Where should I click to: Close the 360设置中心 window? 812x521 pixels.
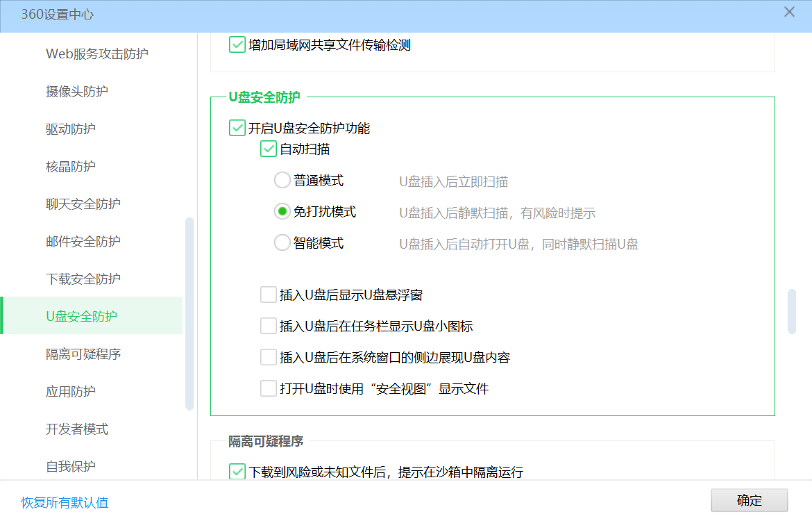[x=788, y=12]
